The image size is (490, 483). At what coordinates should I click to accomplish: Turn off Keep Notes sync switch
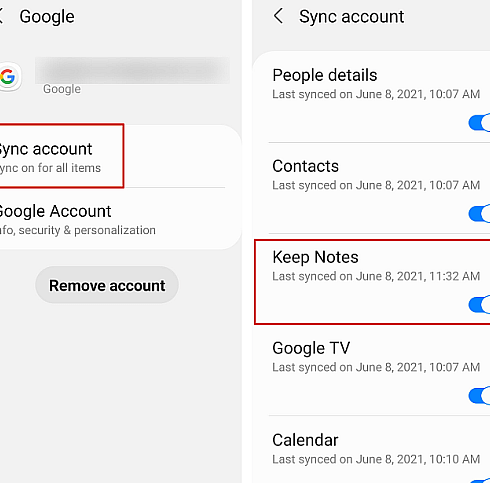point(479,305)
